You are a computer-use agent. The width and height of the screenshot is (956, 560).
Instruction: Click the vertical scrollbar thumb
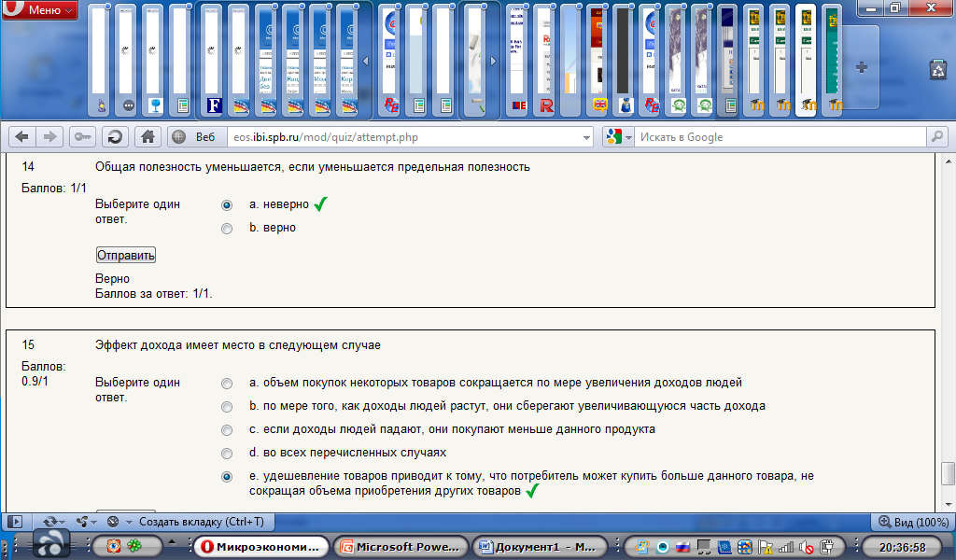point(949,473)
